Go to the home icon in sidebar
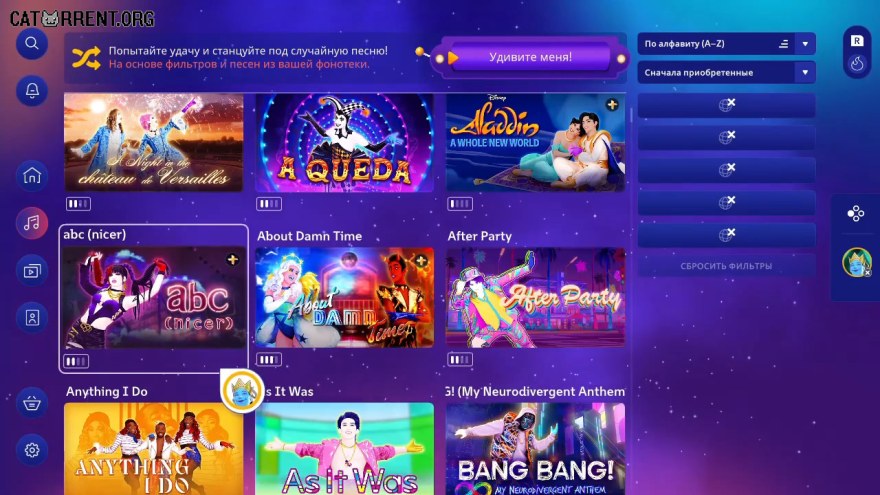880x495 pixels. pyautogui.click(x=32, y=176)
